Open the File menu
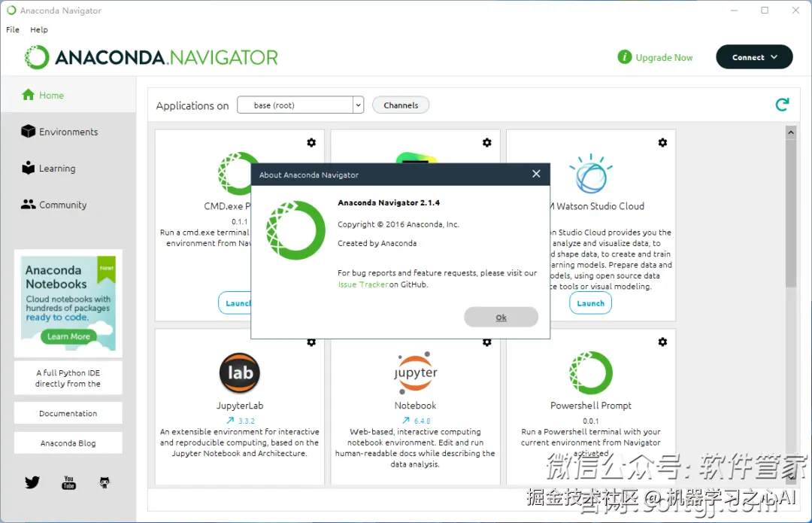Screen dimensions: 812x523 tap(13, 29)
